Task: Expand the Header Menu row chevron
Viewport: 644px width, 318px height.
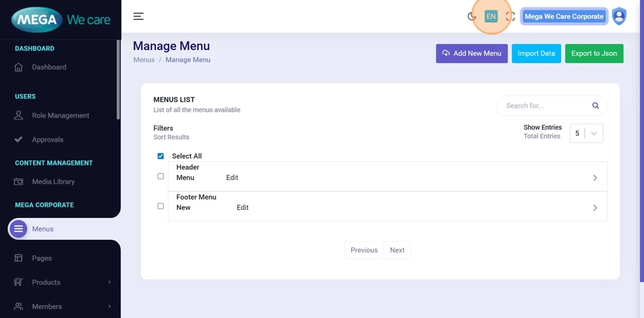Action: (x=595, y=178)
